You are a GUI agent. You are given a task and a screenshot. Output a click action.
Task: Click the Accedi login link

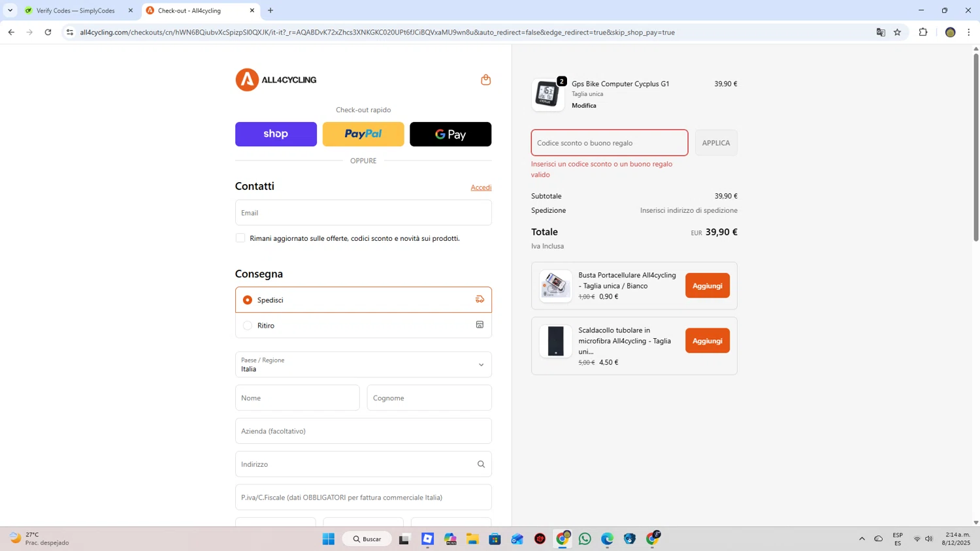(481, 187)
